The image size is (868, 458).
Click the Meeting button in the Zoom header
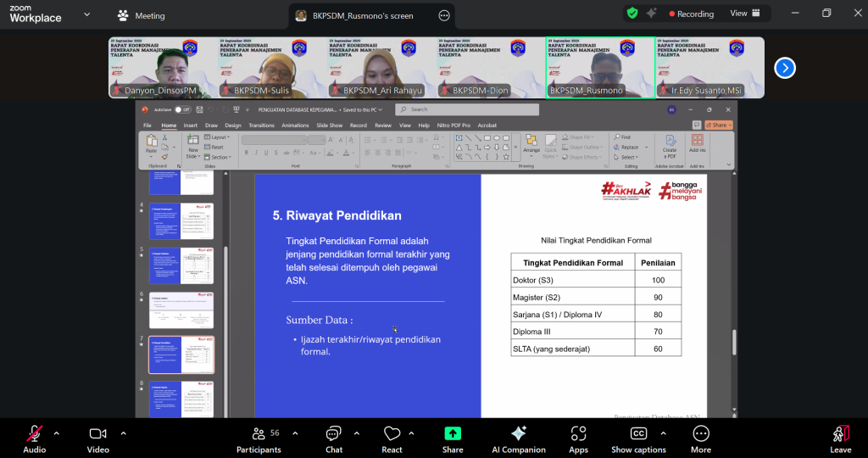click(x=142, y=15)
